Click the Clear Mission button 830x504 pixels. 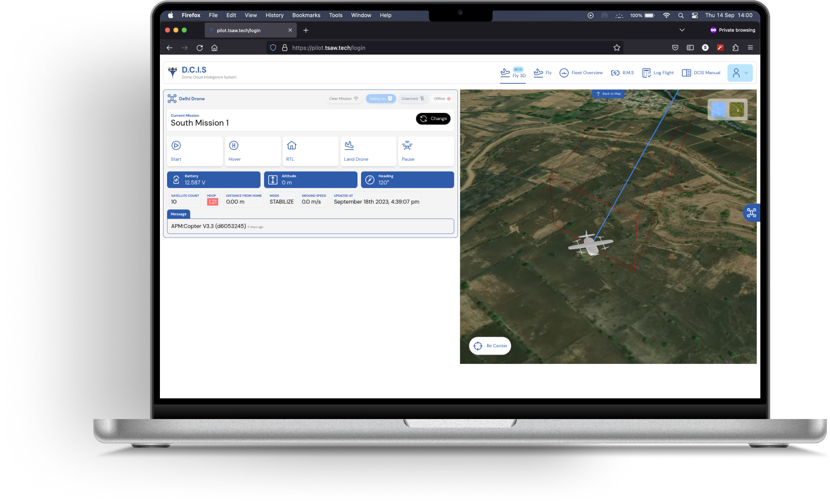(344, 99)
